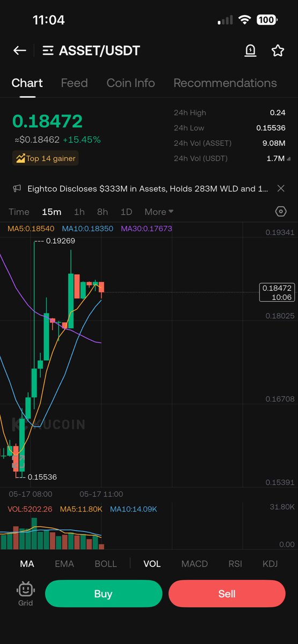Tap the red Sell button
This screenshot has width=298, height=644.
click(x=227, y=594)
